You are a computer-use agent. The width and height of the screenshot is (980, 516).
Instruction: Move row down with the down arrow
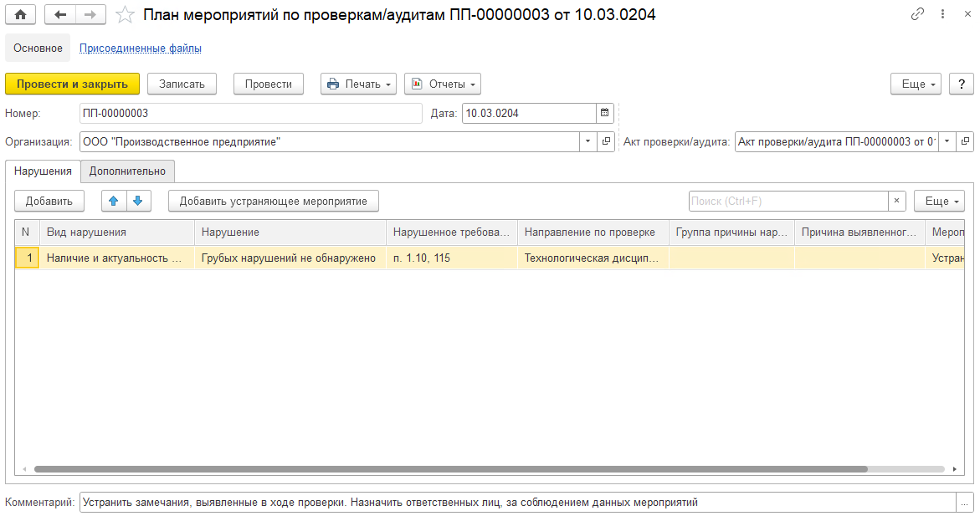coord(138,201)
